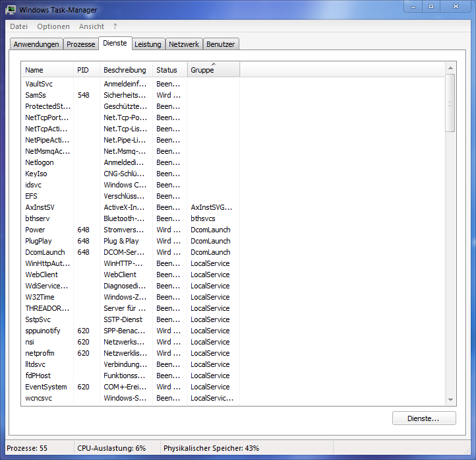
Task: Select the AxInstSV service row
Action: click(x=131, y=207)
